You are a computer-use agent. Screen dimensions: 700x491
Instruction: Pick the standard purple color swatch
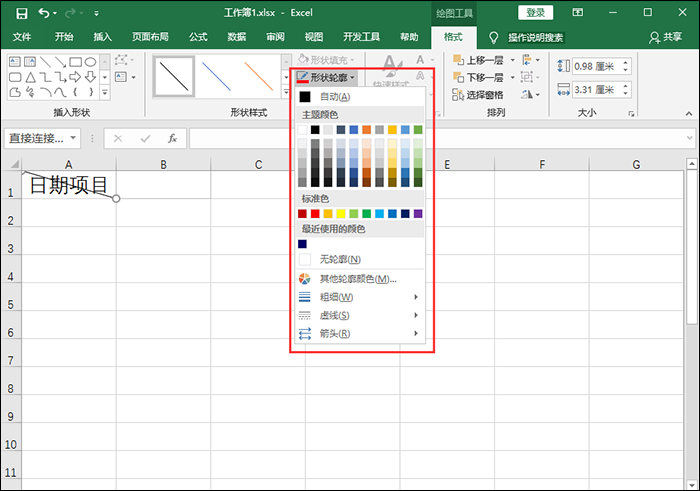[x=418, y=214]
